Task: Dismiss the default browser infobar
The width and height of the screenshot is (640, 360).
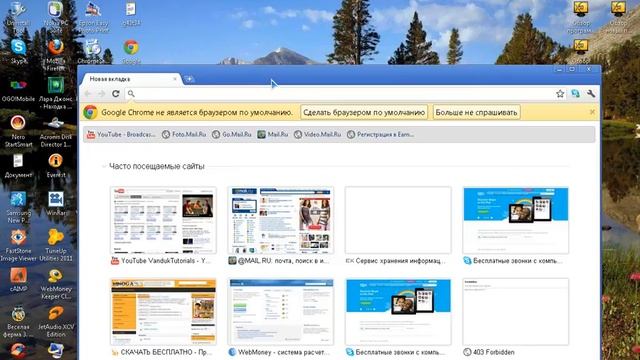Action: point(592,112)
